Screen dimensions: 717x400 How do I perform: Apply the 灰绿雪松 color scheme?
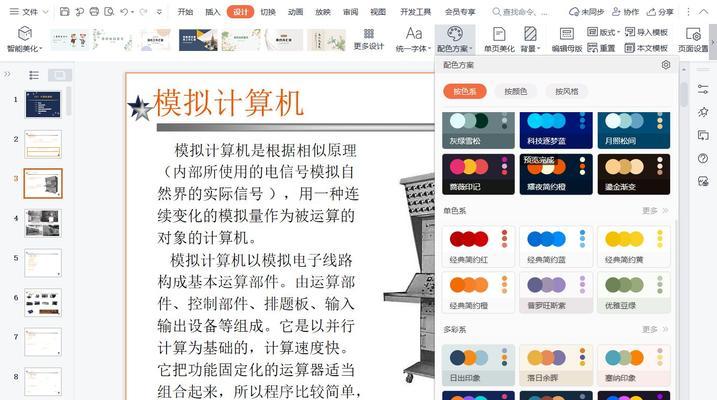pyautogui.click(x=478, y=130)
